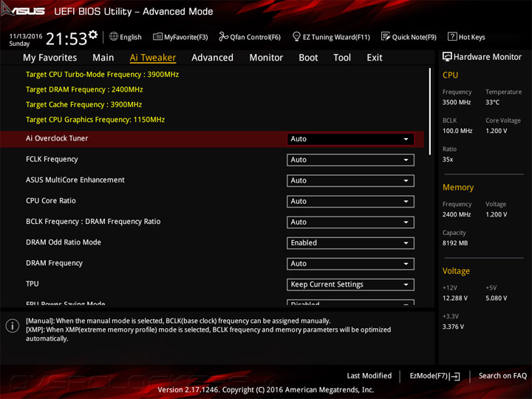The image size is (532, 399).
Task: Click the 3.376 V voltage value
Action: point(453,327)
